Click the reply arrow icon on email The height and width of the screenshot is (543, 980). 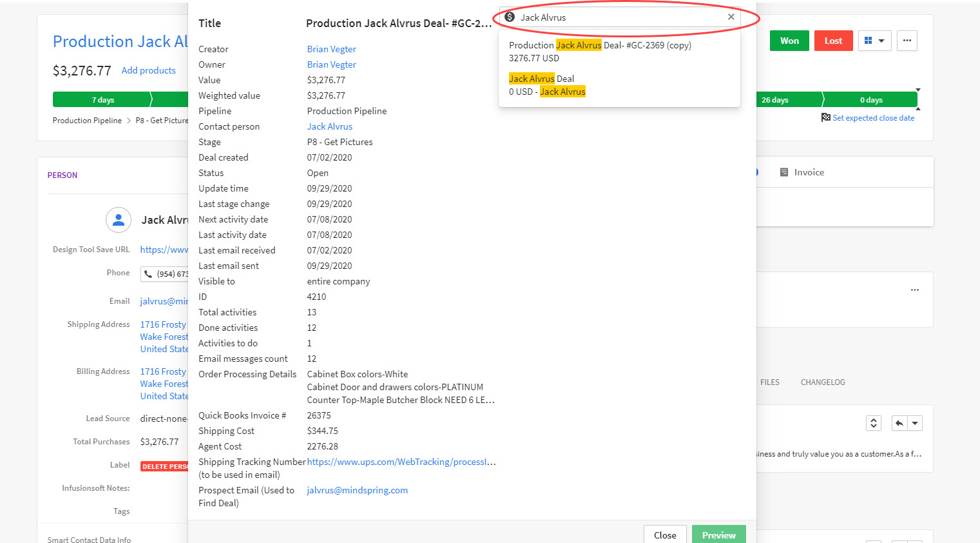(899, 423)
